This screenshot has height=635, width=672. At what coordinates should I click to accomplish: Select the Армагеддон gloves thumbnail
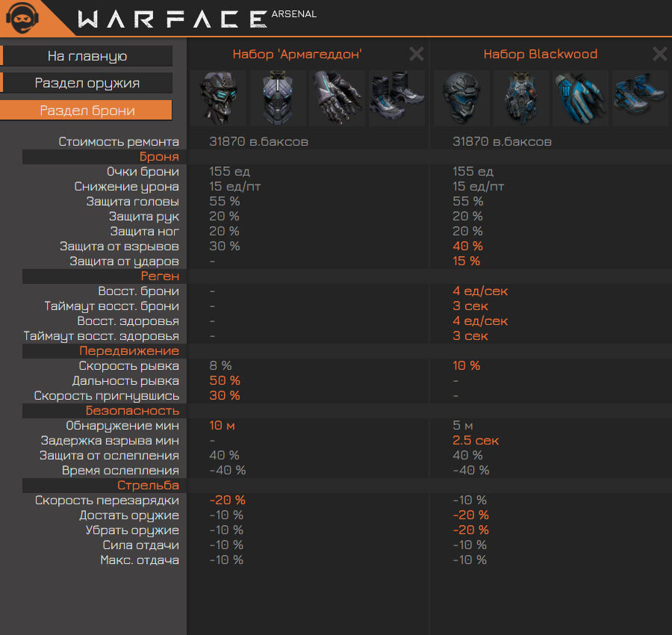[337, 98]
